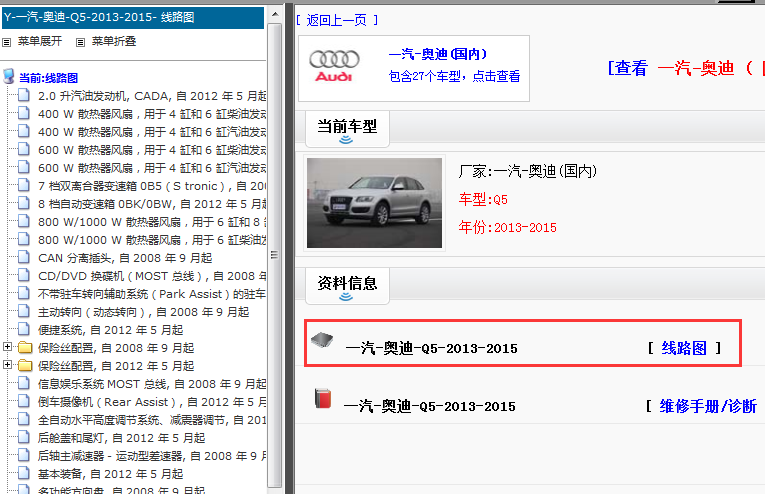
Task: Open the 维修手册/诊断 repair manual link
Action: pos(708,406)
